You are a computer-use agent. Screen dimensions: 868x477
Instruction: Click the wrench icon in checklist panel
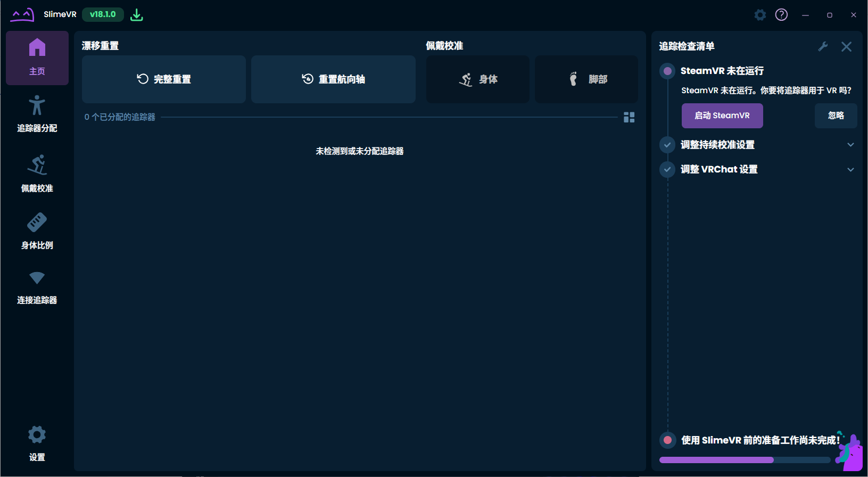(823, 46)
